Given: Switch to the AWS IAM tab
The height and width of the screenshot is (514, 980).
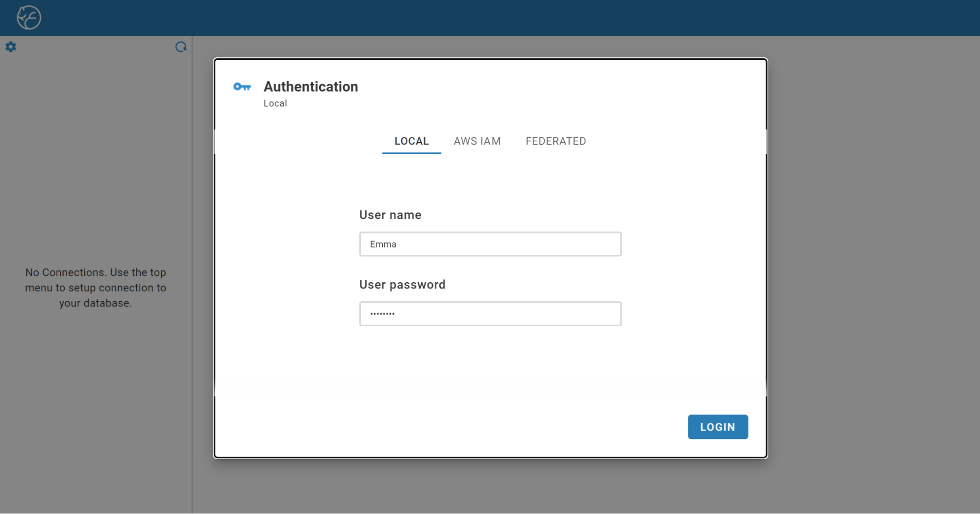Looking at the screenshot, I should (x=477, y=141).
